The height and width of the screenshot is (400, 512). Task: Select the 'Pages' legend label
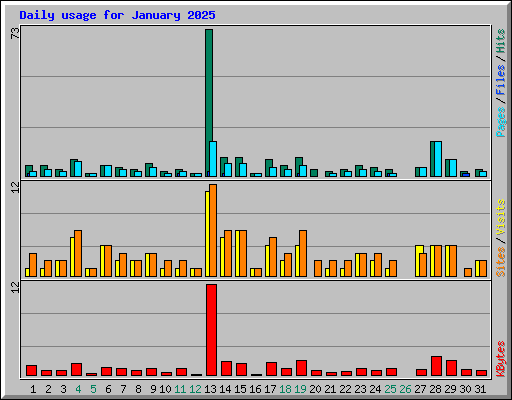(500, 122)
